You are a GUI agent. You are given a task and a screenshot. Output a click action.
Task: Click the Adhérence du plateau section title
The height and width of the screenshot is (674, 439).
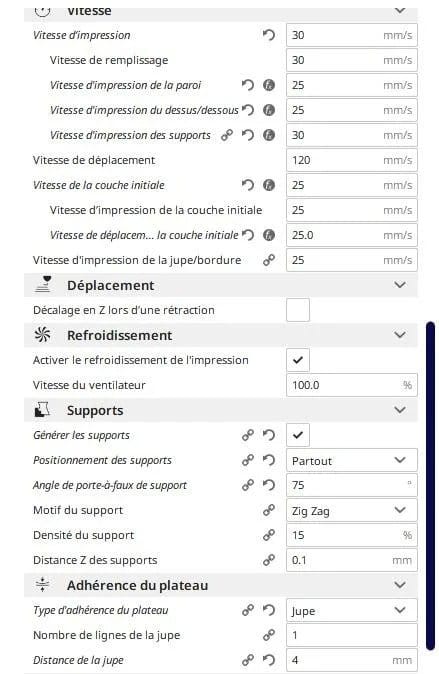[138, 585]
